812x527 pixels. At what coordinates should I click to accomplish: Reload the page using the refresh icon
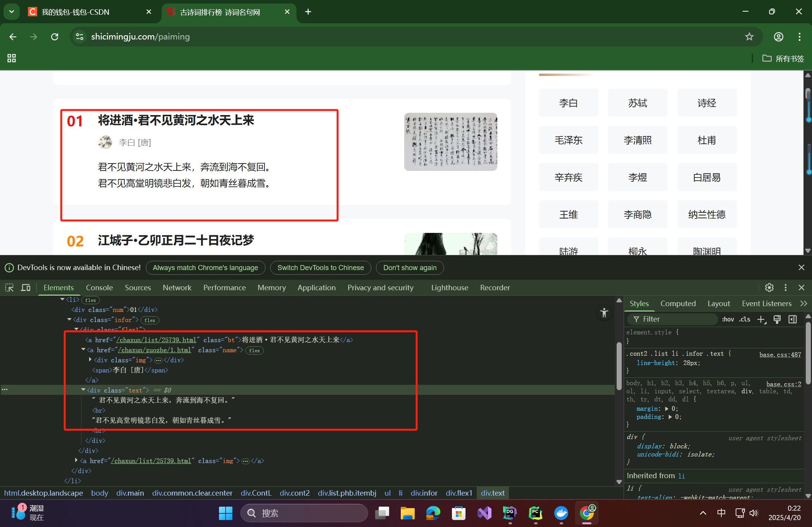pyautogui.click(x=55, y=36)
